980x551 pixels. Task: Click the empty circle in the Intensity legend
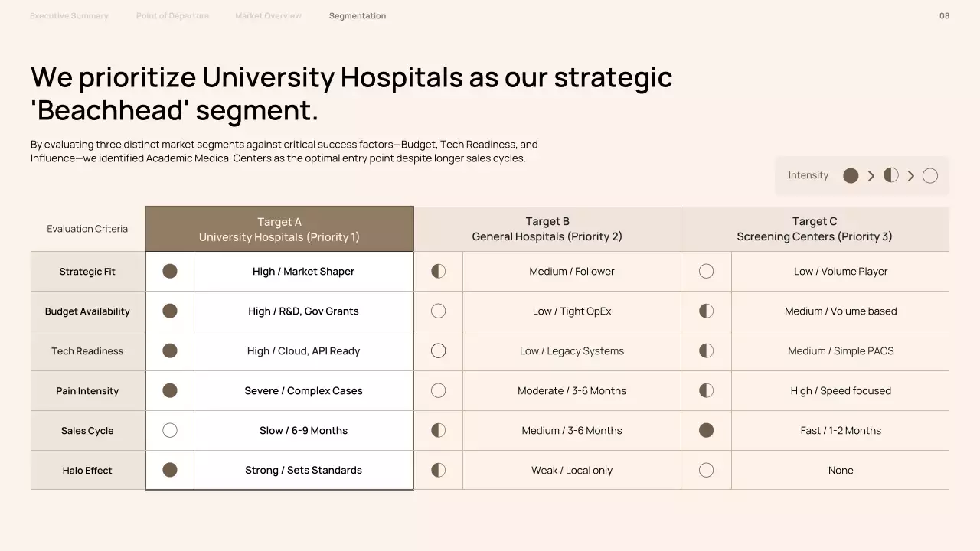(x=930, y=176)
